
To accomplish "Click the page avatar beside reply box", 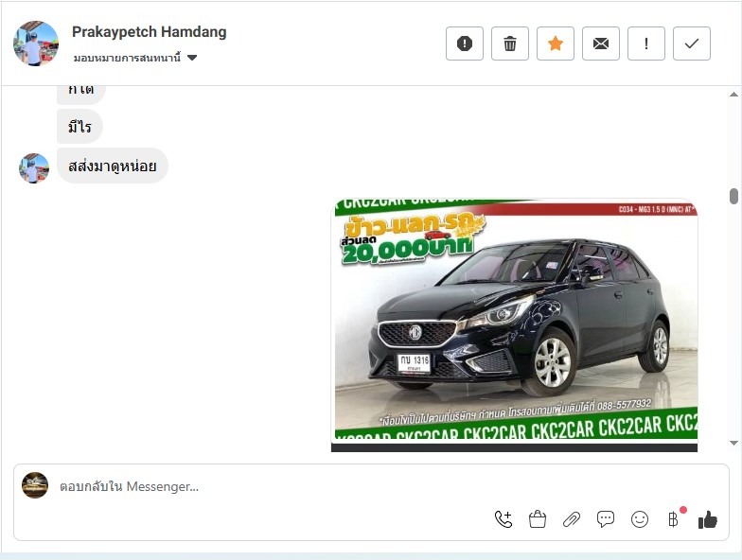I will tap(35, 485).
